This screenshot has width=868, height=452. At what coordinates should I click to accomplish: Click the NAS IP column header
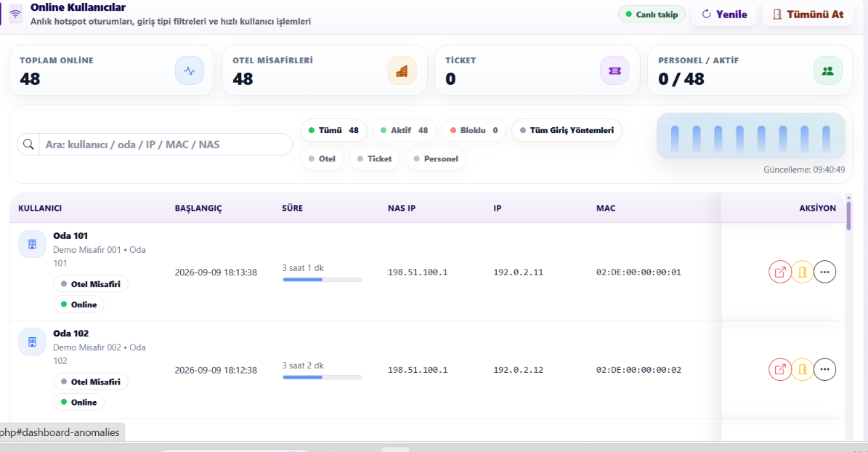402,209
